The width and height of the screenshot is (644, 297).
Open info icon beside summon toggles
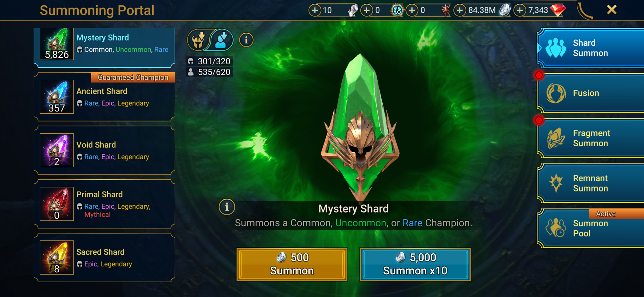pos(246,40)
